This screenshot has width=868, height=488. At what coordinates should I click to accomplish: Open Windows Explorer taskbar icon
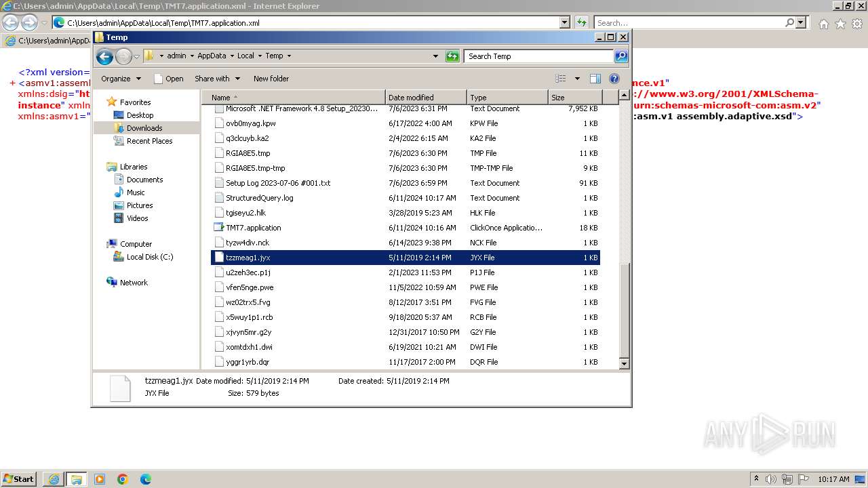[x=77, y=479]
